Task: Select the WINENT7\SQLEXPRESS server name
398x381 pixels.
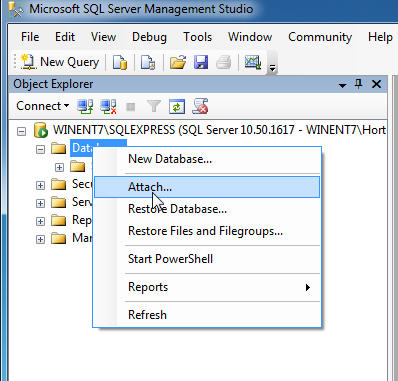Action: click(219, 130)
